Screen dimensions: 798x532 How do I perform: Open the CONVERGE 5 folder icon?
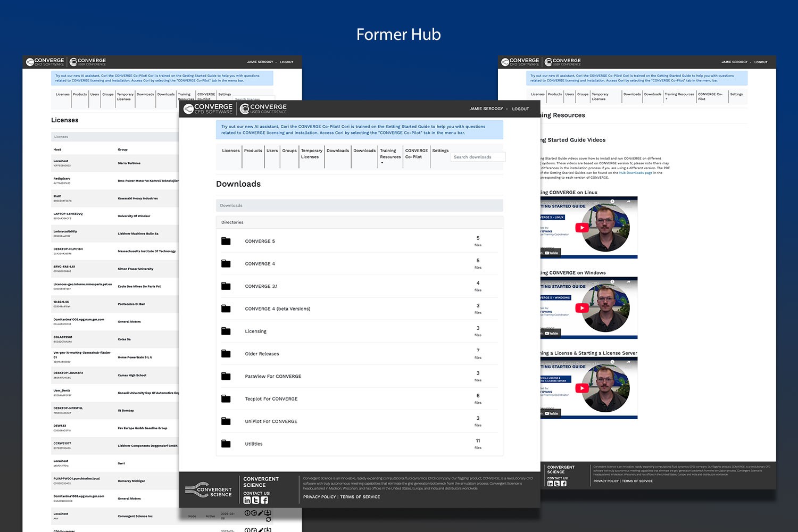click(226, 241)
